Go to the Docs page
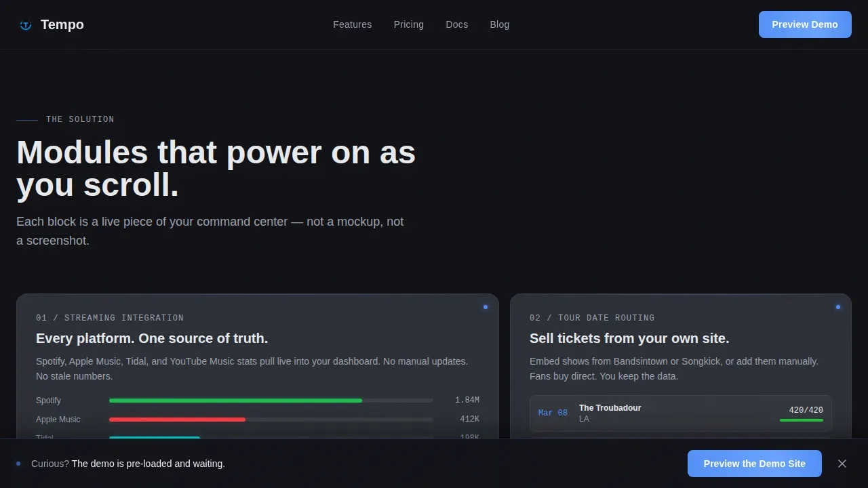 [x=456, y=24]
